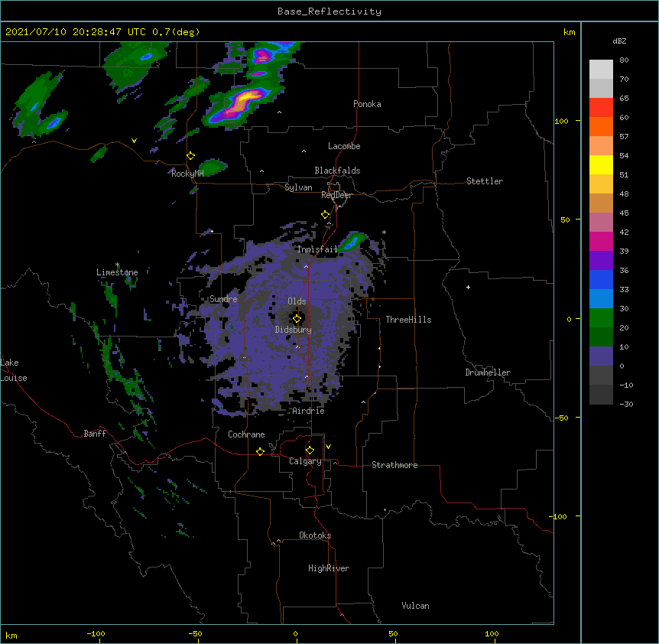The image size is (659, 644).
Task: Click the brown 48-45 dBZ legend swatch
Action: click(601, 203)
